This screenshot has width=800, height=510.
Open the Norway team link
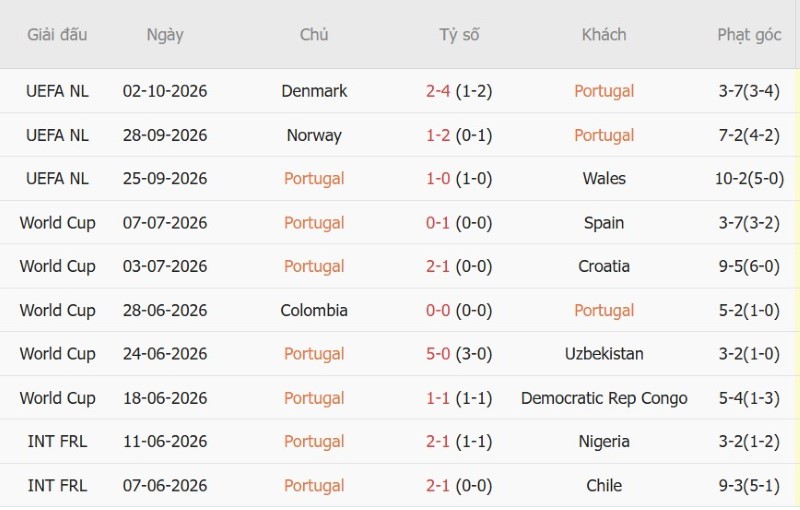(x=314, y=135)
